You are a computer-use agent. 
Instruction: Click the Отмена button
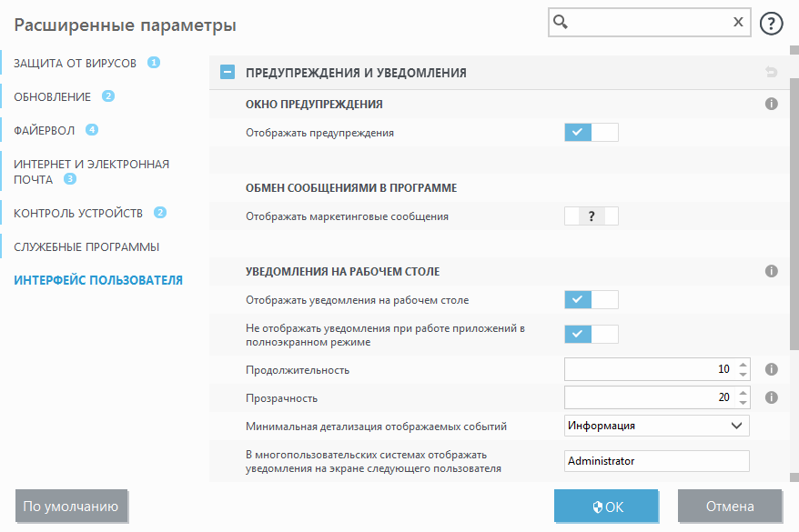(729, 507)
